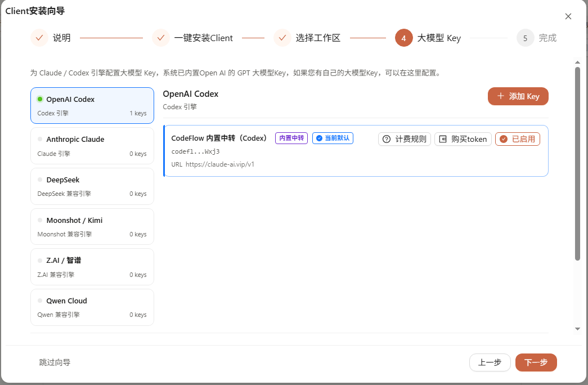Toggle the 已启用 enabled state
This screenshot has width=588, height=385.
tap(518, 139)
